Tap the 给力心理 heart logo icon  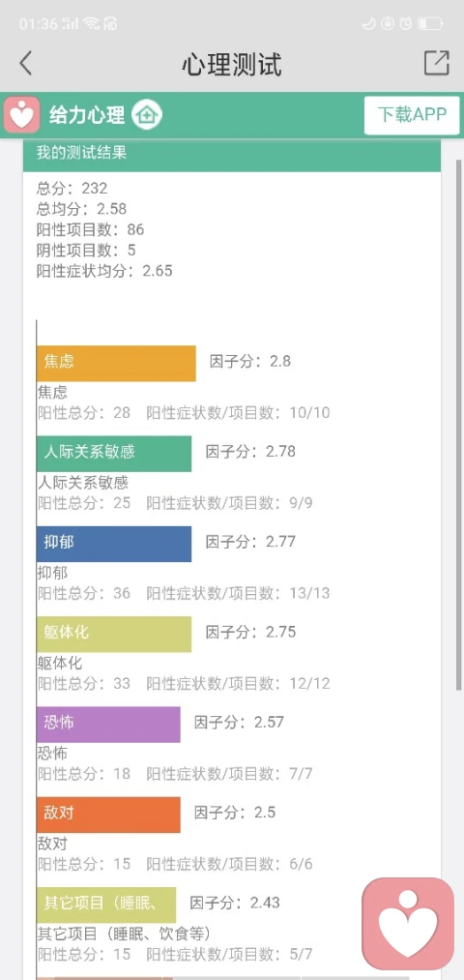tap(22, 115)
